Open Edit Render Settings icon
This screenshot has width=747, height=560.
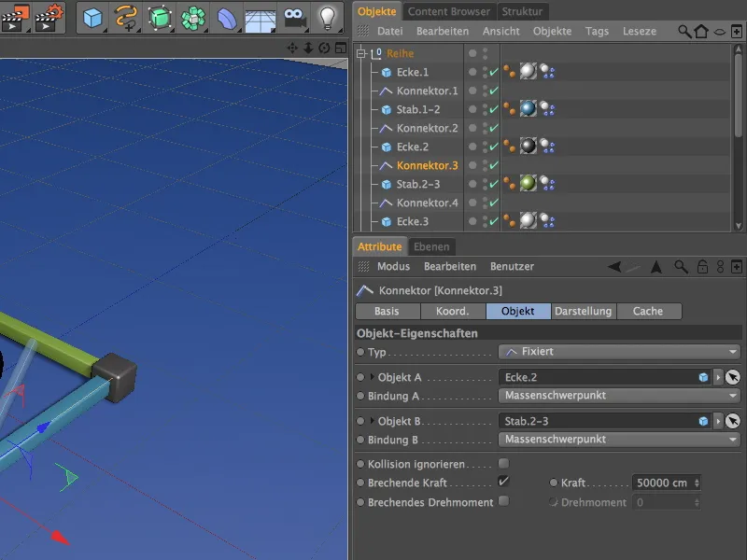tap(49, 17)
